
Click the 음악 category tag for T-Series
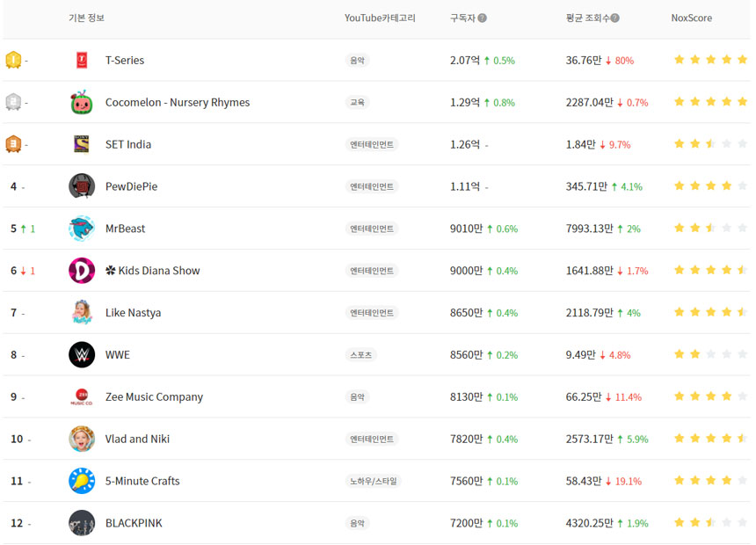[x=357, y=61]
